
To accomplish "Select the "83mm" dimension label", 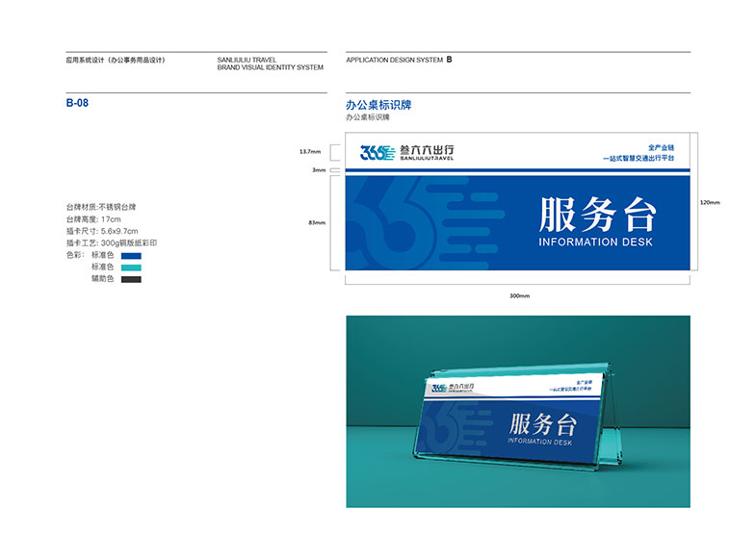I will click(x=317, y=223).
